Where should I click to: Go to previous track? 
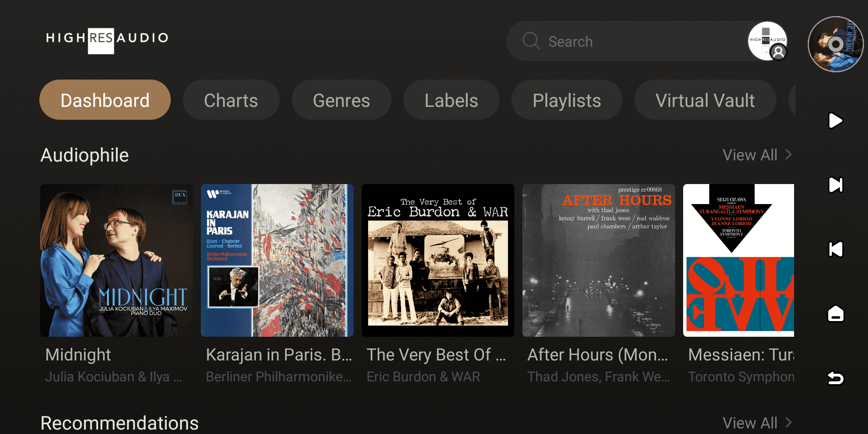pyautogui.click(x=835, y=249)
